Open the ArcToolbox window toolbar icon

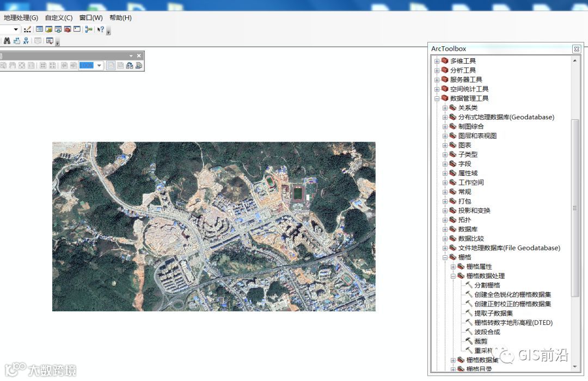click(x=68, y=29)
